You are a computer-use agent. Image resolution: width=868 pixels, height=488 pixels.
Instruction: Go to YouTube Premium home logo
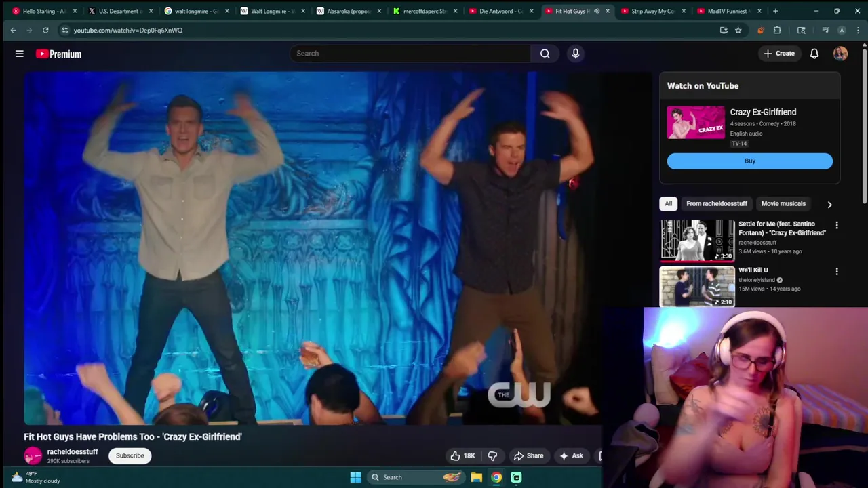pyautogui.click(x=58, y=54)
